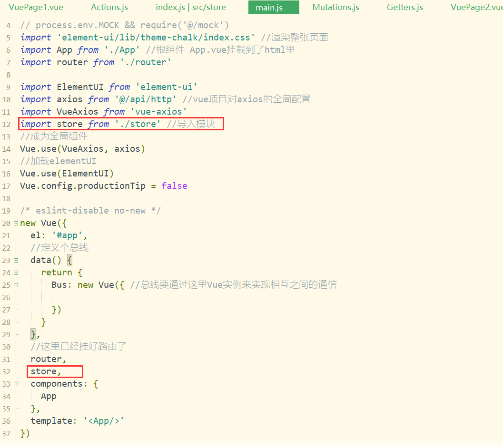Image resolution: width=503 pixels, height=448 pixels.
Task: Click the eslint-disable no-new comment
Action: (x=90, y=211)
